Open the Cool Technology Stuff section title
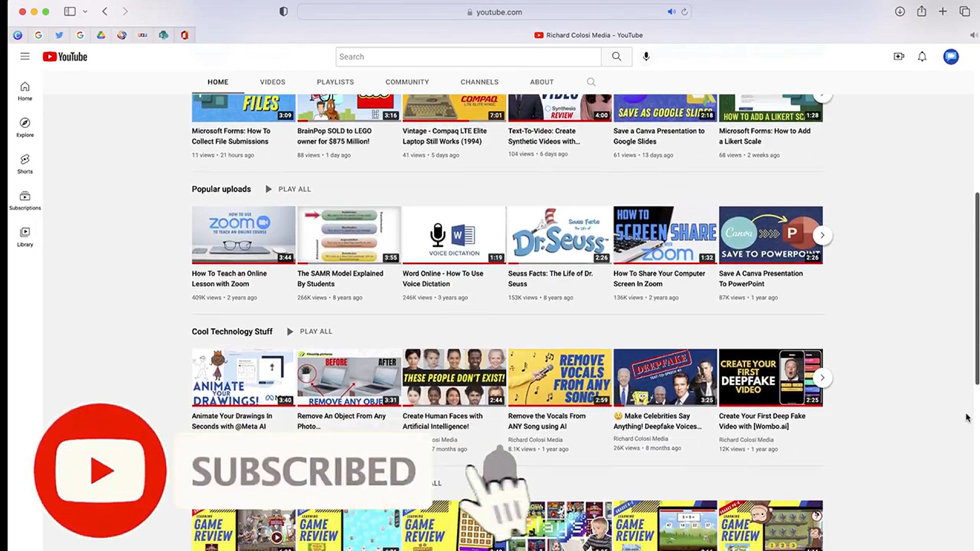This screenshot has height=551, width=980. point(232,332)
